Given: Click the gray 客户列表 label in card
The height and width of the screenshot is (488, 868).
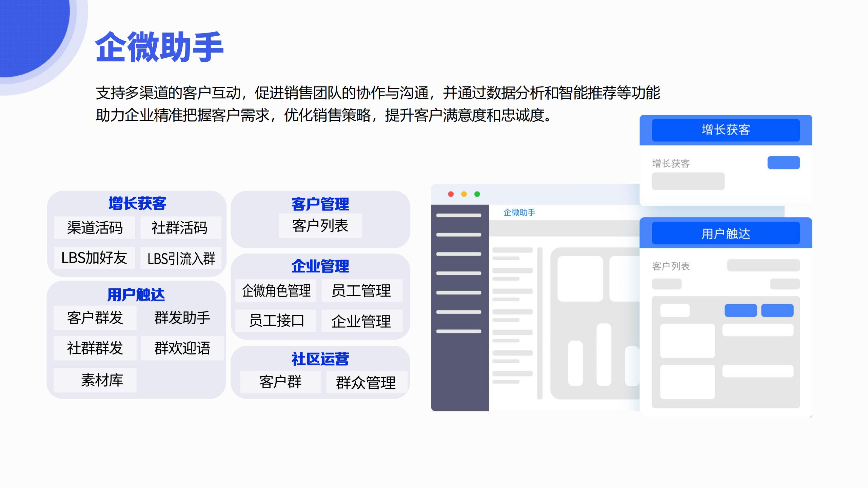Looking at the screenshot, I should coord(671,266).
